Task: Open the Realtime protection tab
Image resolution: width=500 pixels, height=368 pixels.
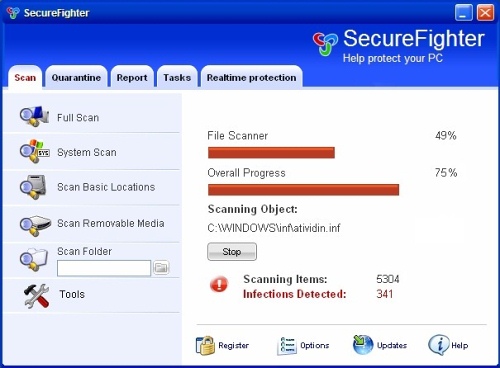Action: coord(252,78)
